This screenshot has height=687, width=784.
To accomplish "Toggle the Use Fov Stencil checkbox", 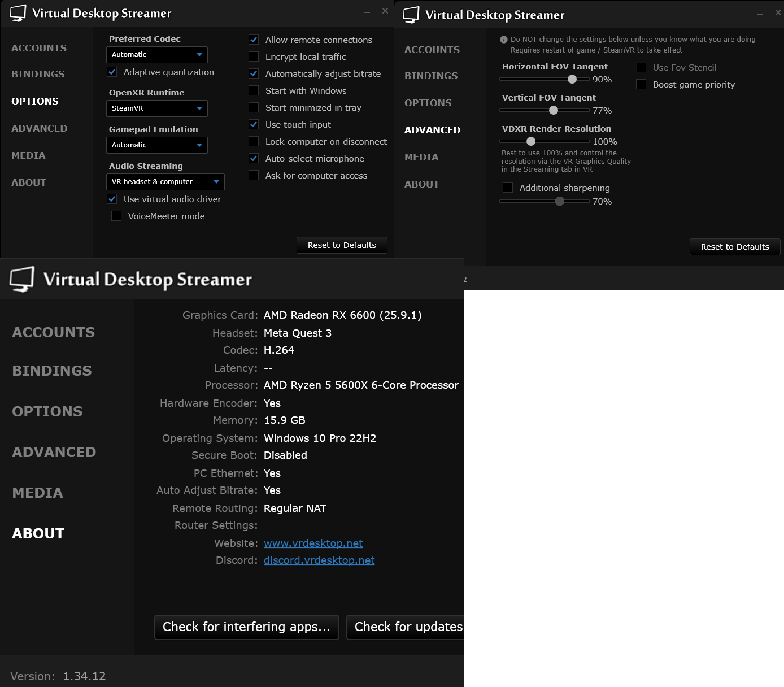I will pos(641,68).
